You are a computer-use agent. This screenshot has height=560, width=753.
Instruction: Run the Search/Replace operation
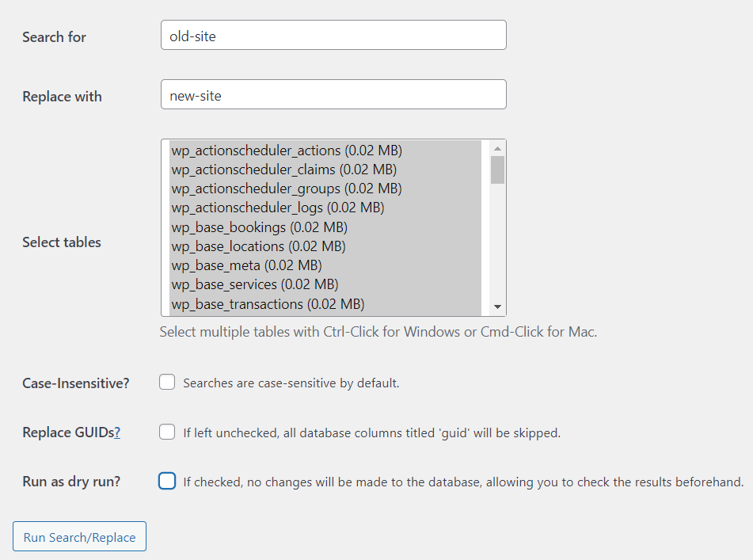[x=80, y=536]
